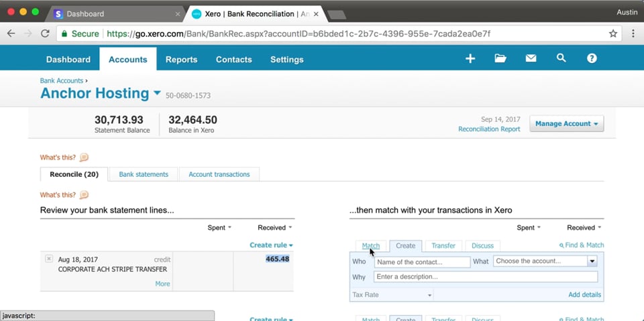Bookmark page with the star icon
Viewport: 644px width, 321px height.
tap(612, 34)
